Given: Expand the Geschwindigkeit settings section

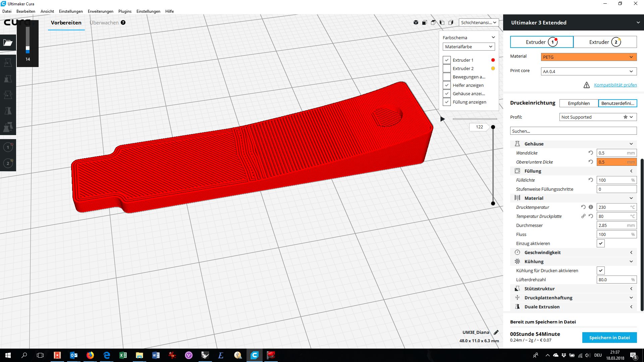Looking at the screenshot, I should coord(574,252).
